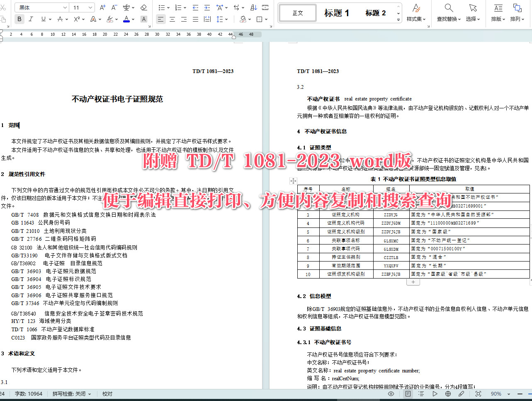The height and width of the screenshot is (401, 532).
Task: Open the 黑体 font family dropdown
Action: [41, 7]
